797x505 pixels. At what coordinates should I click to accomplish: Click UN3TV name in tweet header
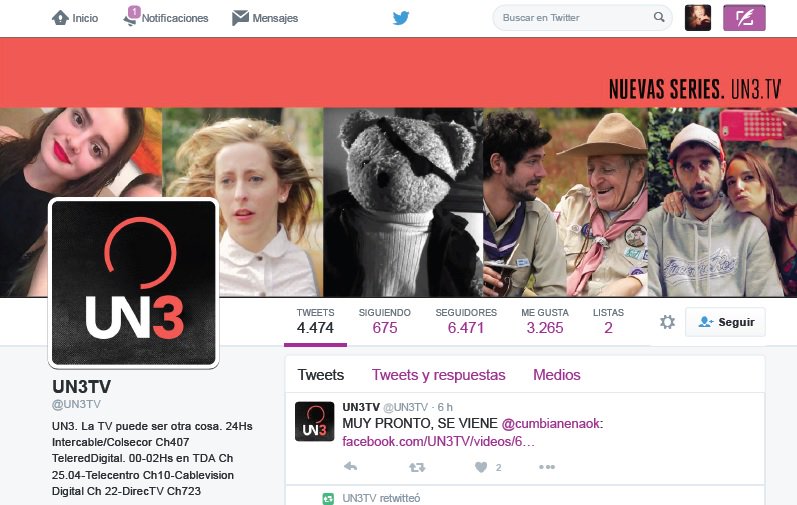pyautogui.click(x=361, y=407)
